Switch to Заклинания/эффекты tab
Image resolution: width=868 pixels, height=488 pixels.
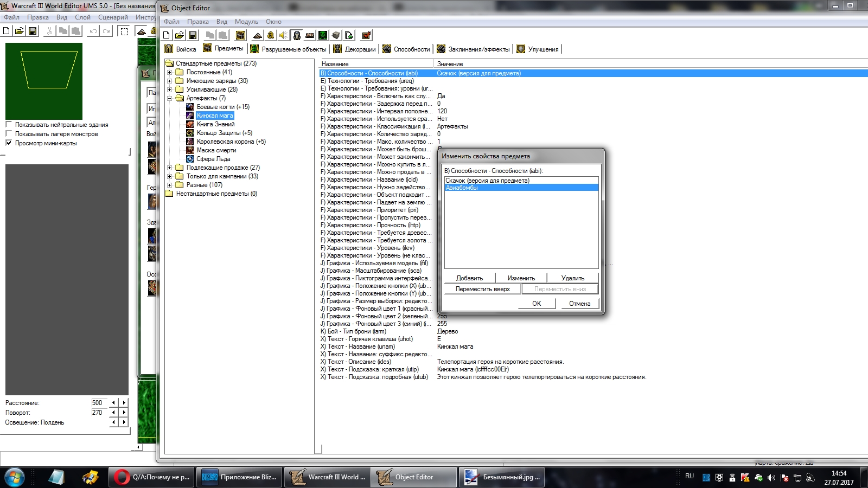click(473, 49)
